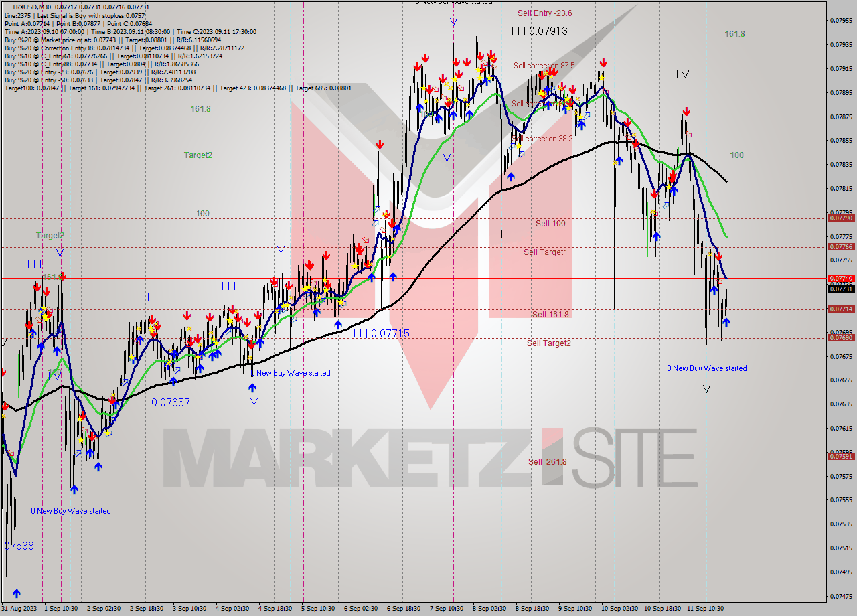Select the '4 Sep 02:30' time label

point(232,609)
